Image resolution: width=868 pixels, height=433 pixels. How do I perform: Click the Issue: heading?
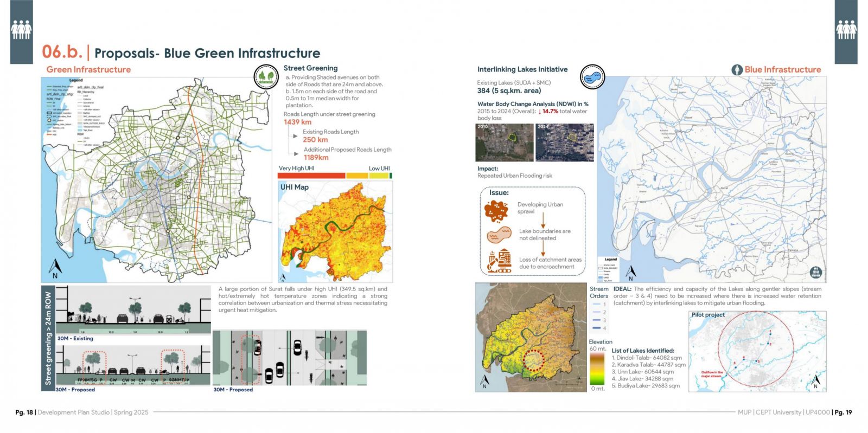[x=499, y=192]
